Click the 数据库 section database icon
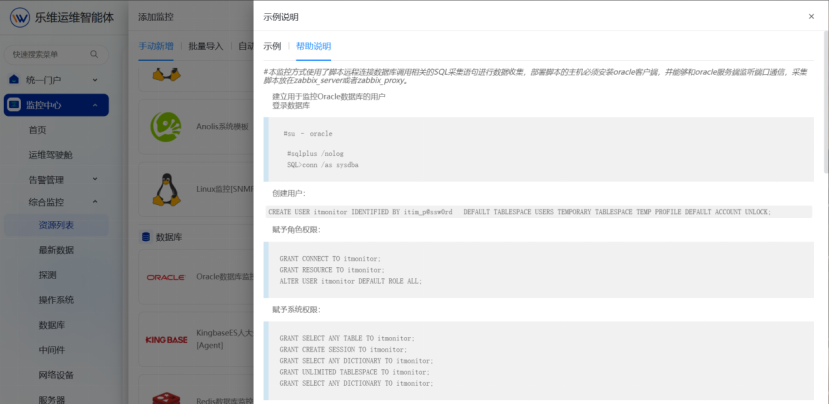 146,237
